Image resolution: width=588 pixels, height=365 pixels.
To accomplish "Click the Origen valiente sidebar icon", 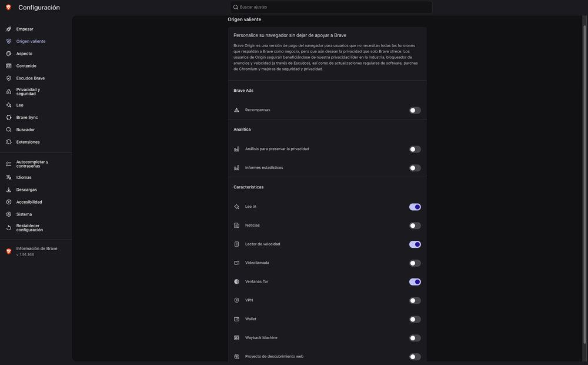I will coord(9,41).
